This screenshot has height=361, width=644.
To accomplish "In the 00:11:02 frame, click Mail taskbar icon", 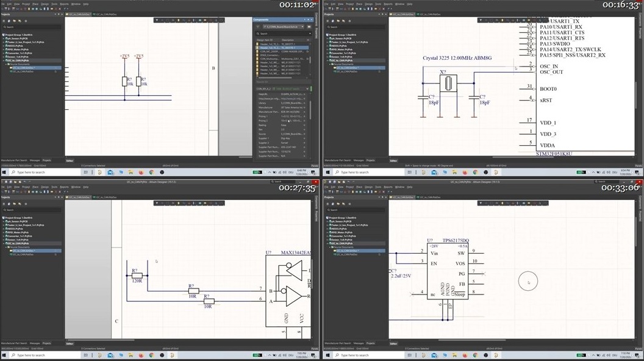I will click(110, 172).
